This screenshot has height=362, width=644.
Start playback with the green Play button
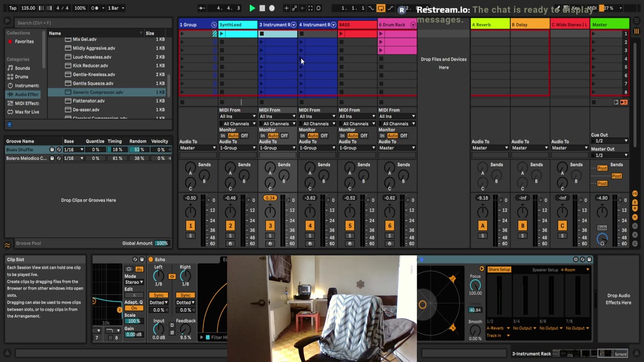[252, 8]
